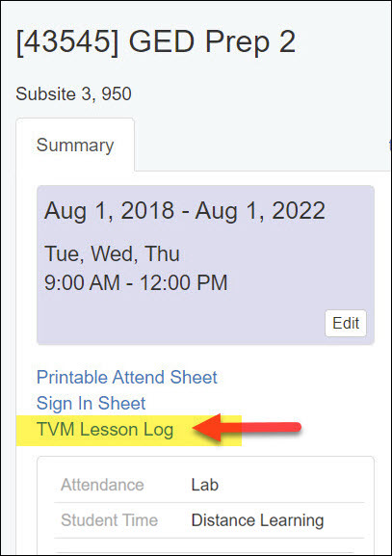Click the partially visible tab right of Summary
The width and height of the screenshot is (392, 556).
click(x=390, y=146)
